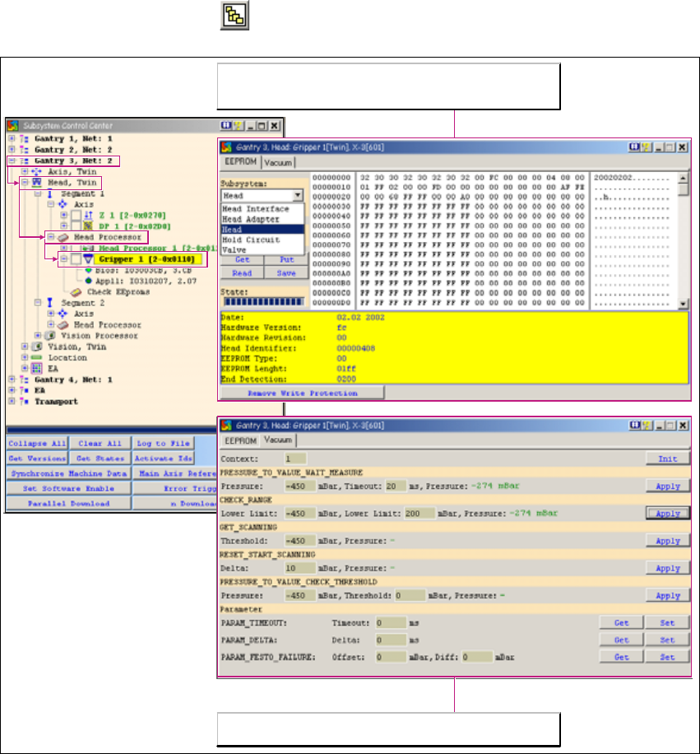The width and height of the screenshot is (700, 754).
Task: Click the Head, Twin node icon
Action: [36, 182]
